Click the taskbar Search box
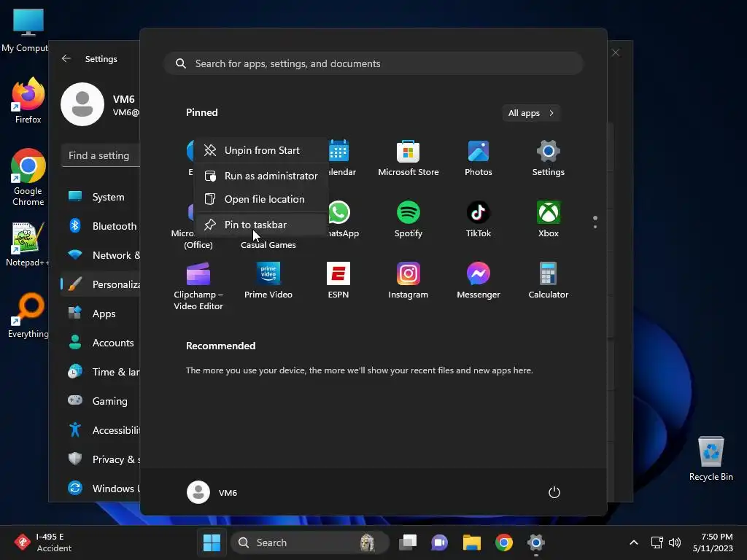The width and height of the screenshot is (747, 560). coord(309,542)
